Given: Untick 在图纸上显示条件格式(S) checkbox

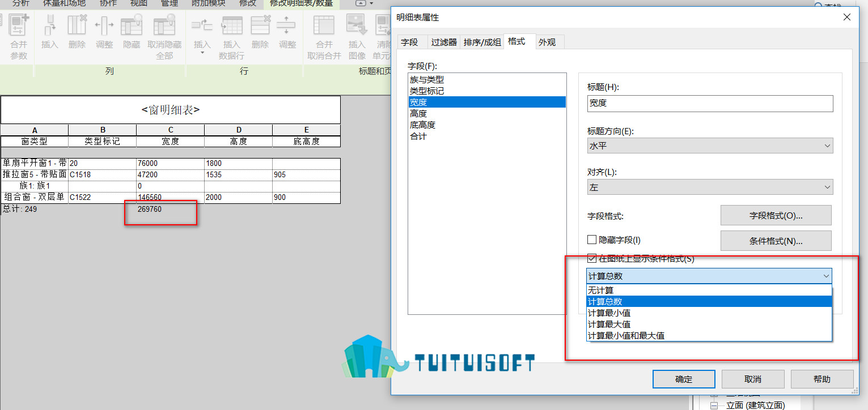Looking at the screenshot, I should point(592,259).
